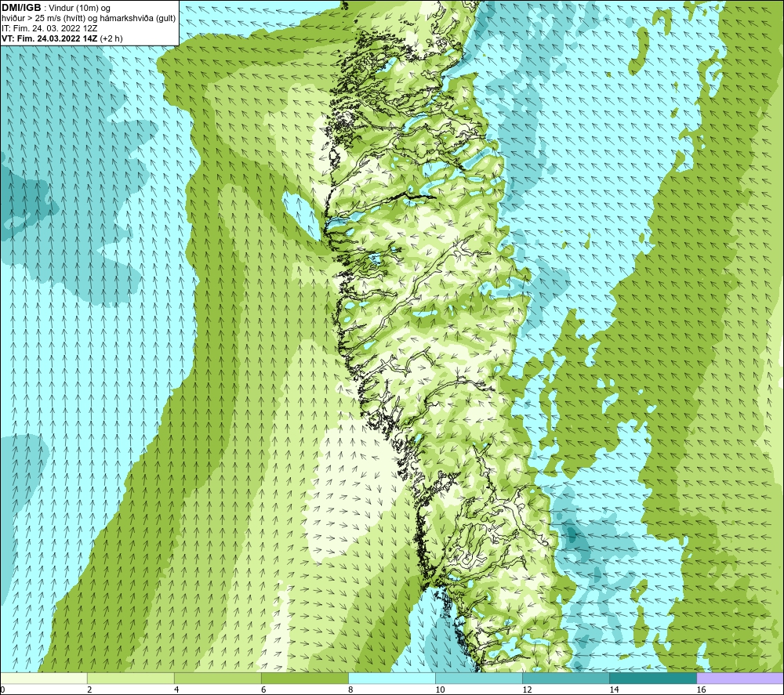Select the turquoise 10–12 m/s legend swatch
The height and width of the screenshot is (695, 784).
click(478, 679)
